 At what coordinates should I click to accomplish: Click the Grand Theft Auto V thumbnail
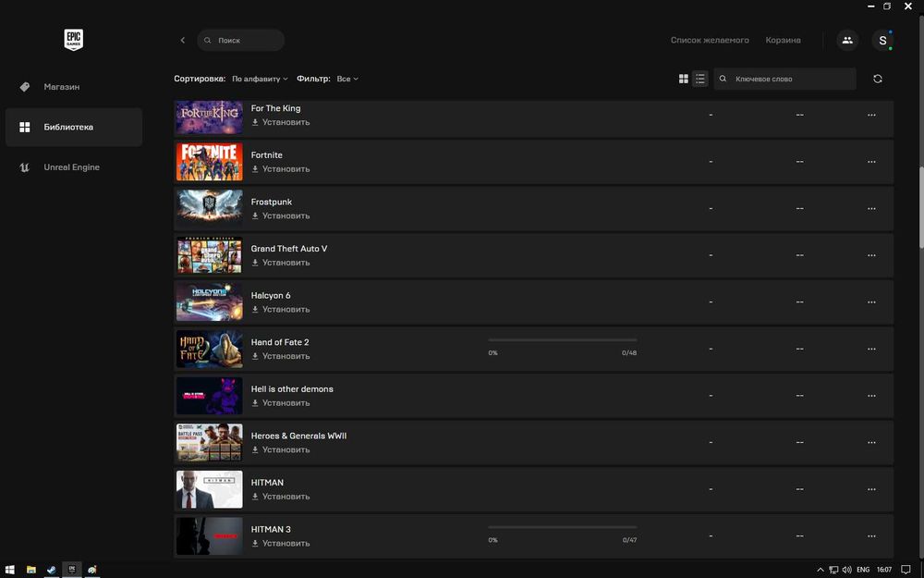coord(209,255)
